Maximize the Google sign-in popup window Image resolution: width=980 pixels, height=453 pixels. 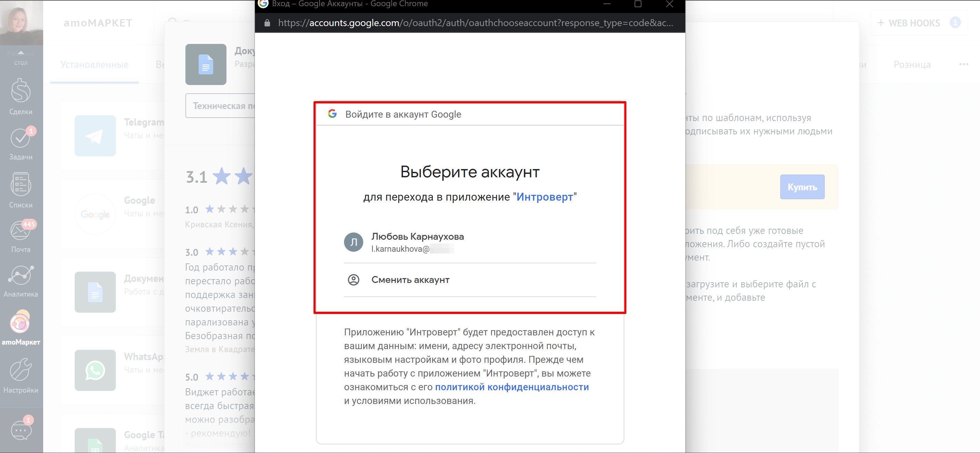[x=638, y=4]
